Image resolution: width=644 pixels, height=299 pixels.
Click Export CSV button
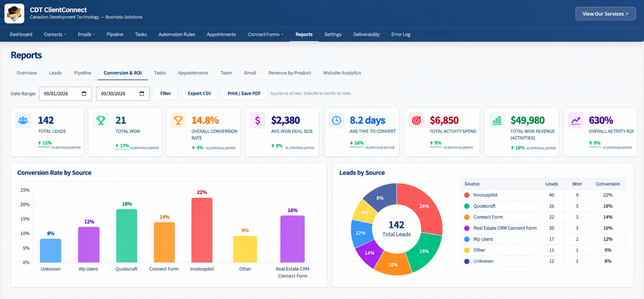[x=199, y=93]
